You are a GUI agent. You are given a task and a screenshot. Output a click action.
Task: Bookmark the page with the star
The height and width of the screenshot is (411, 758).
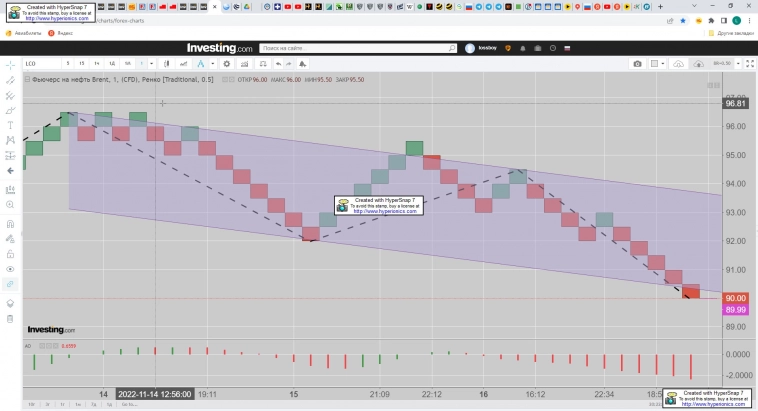point(683,21)
